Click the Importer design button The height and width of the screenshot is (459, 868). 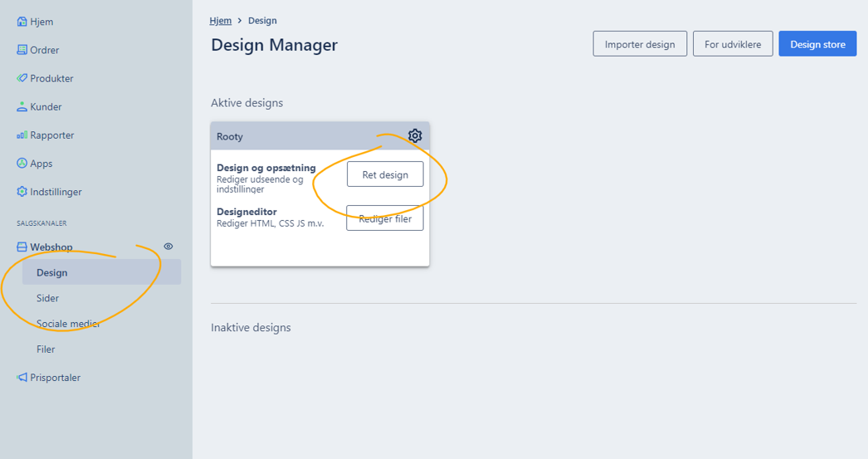[x=640, y=44]
